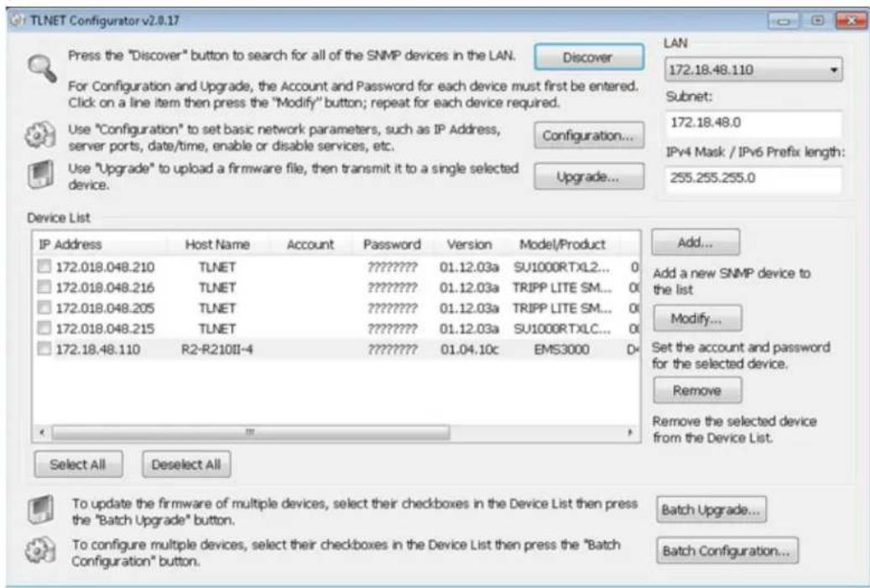Sort by Password column header

click(x=392, y=245)
